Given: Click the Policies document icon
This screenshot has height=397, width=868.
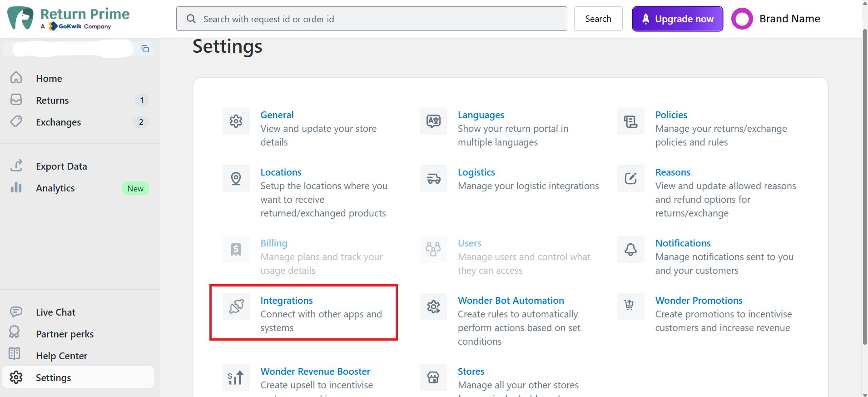Looking at the screenshot, I should coord(631,121).
